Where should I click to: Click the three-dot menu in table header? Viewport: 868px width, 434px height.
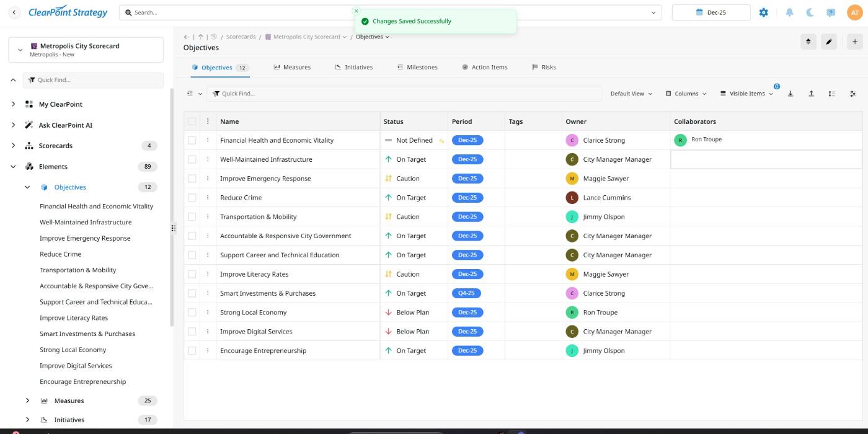point(208,122)
